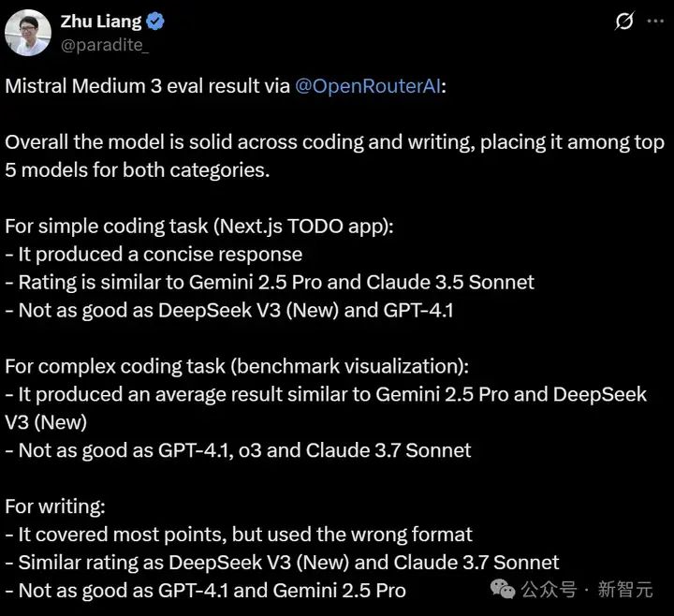Open Zhu Liang's profile avatar
Viewport: 674px width, 616px height.
28,33
